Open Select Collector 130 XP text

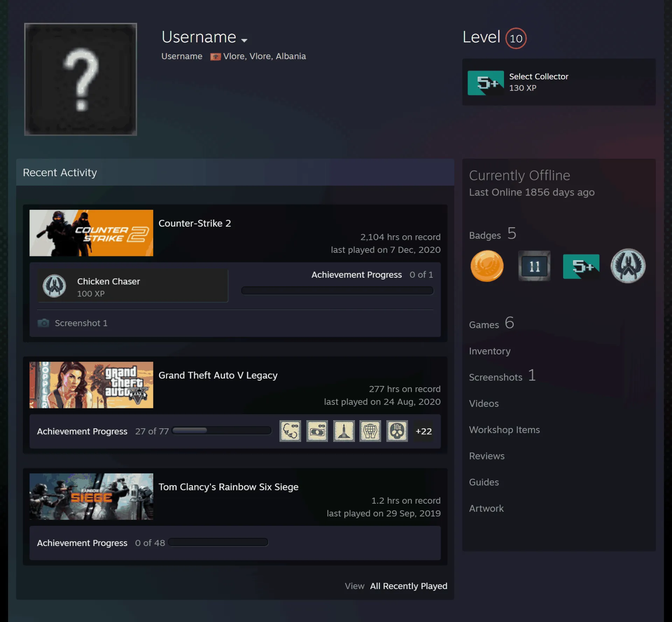pyautogui.click(x=539, y=82)
